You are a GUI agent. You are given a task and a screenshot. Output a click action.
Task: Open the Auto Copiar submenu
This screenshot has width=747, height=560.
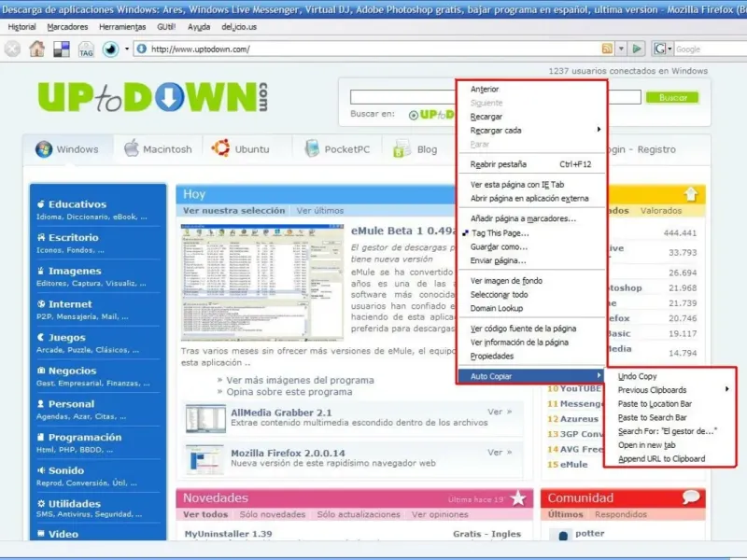pos(530,376)
